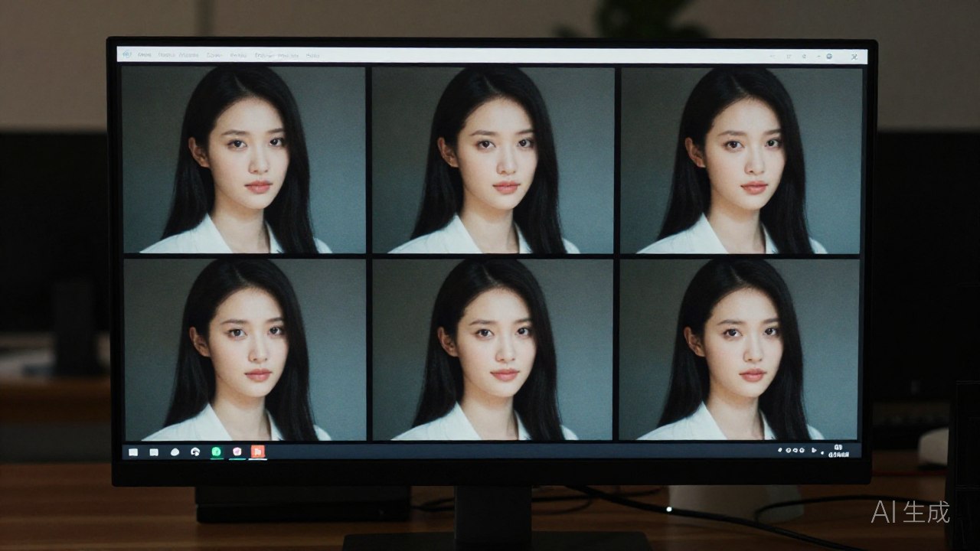The width and height of the screenshot is (980, 551).
Task: Click the round face icon in the title bar
Action: pyautogui.click(x=830, y=56)
